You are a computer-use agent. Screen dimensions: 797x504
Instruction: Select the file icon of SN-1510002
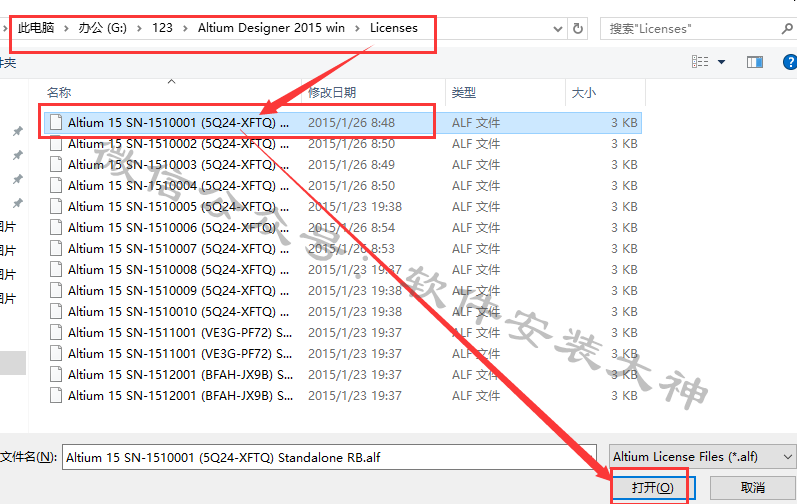pyautogui.click(x=56, y=144)
